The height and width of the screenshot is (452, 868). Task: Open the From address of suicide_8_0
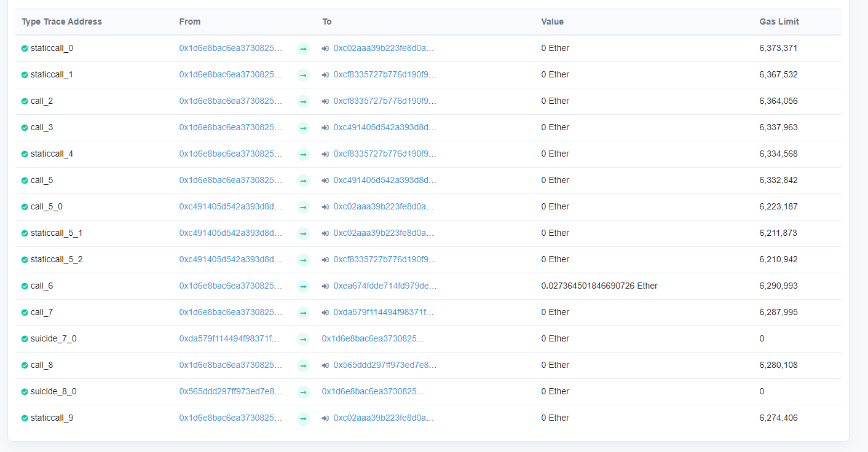click(231, 391)
